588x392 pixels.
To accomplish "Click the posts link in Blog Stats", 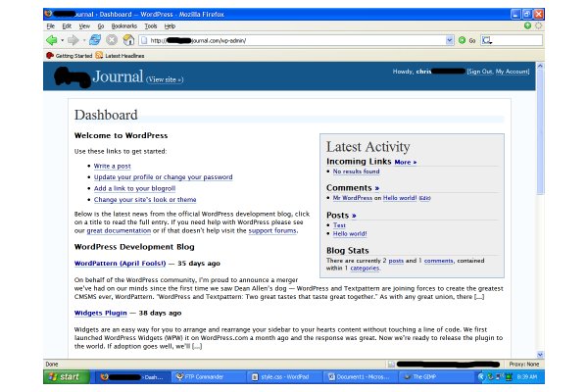I will coord(396,261).
